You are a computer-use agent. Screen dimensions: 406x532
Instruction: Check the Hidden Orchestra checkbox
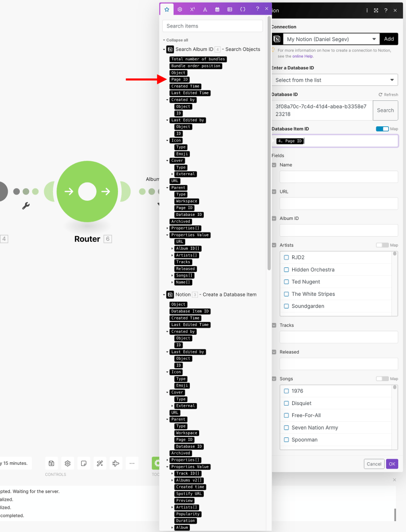point(286,269)
